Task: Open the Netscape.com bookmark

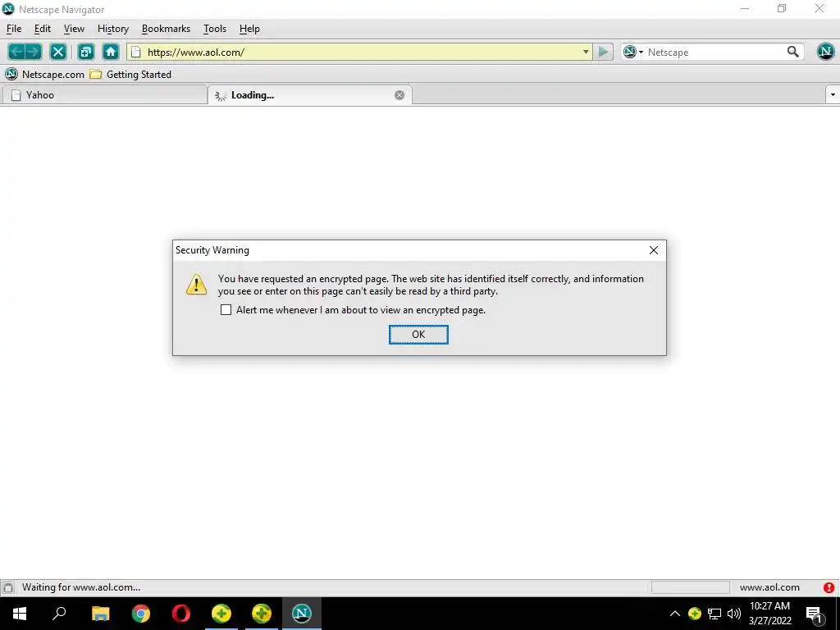Action: (x=45, y=75)
